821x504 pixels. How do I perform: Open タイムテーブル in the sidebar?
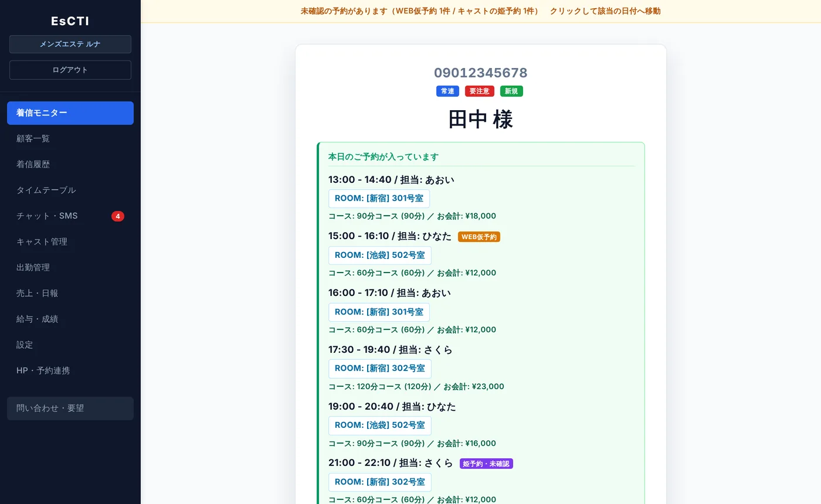(70, 190)
